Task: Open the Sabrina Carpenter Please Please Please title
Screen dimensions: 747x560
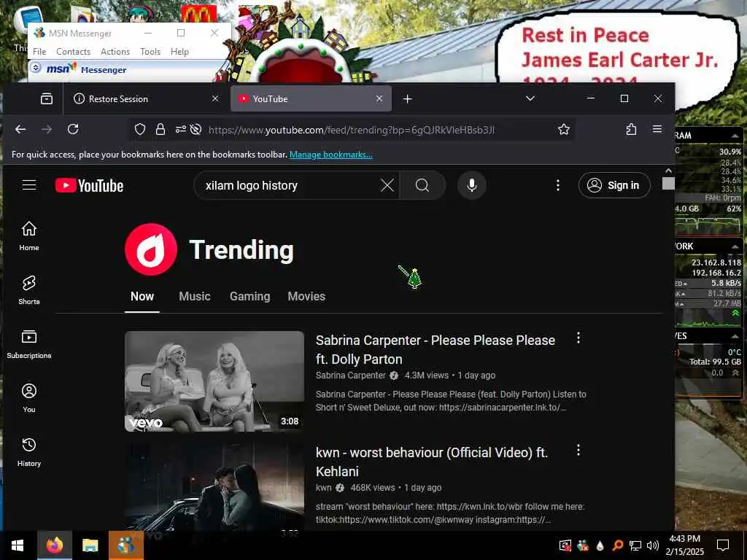Action: pos(436,349)
